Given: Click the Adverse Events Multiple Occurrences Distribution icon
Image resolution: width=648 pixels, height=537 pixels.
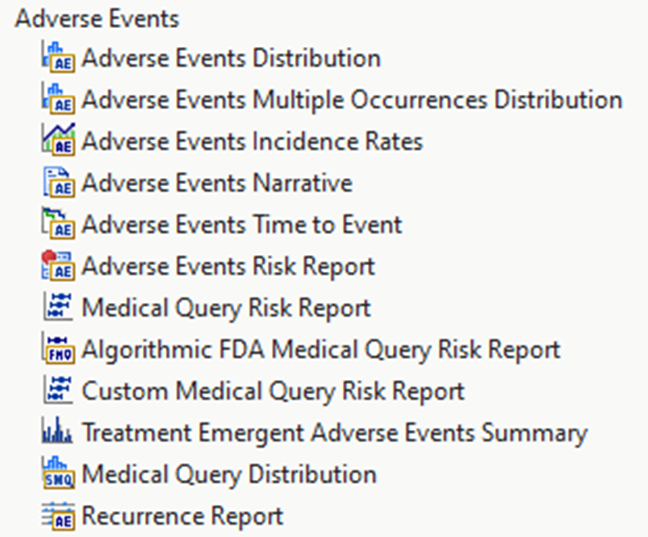Looking at the screenshot, I should click(x=58, y=100).
